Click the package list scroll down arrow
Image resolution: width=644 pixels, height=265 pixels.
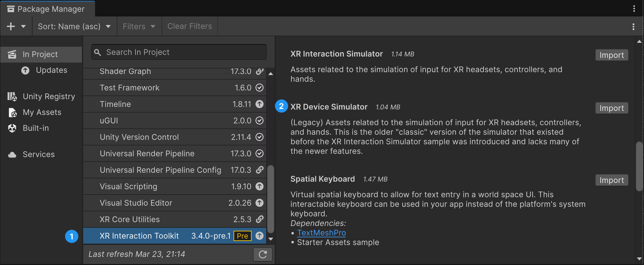coord(271,239)
